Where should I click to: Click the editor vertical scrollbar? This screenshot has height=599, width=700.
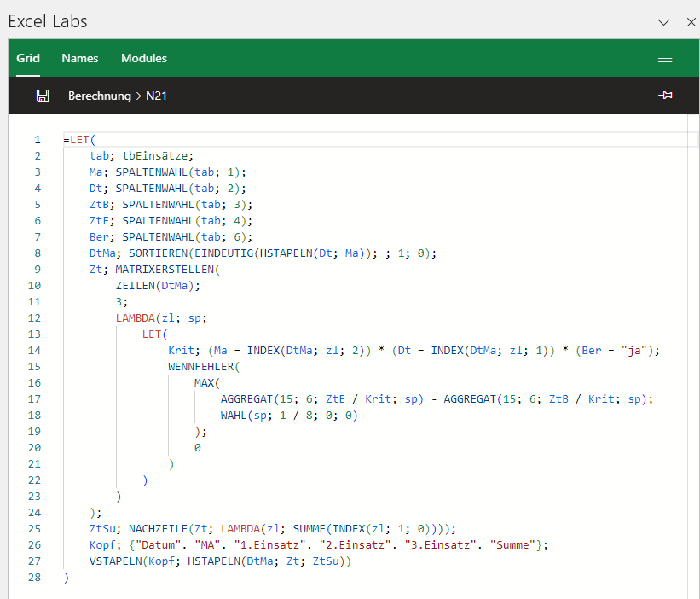[x=693, y=357]
